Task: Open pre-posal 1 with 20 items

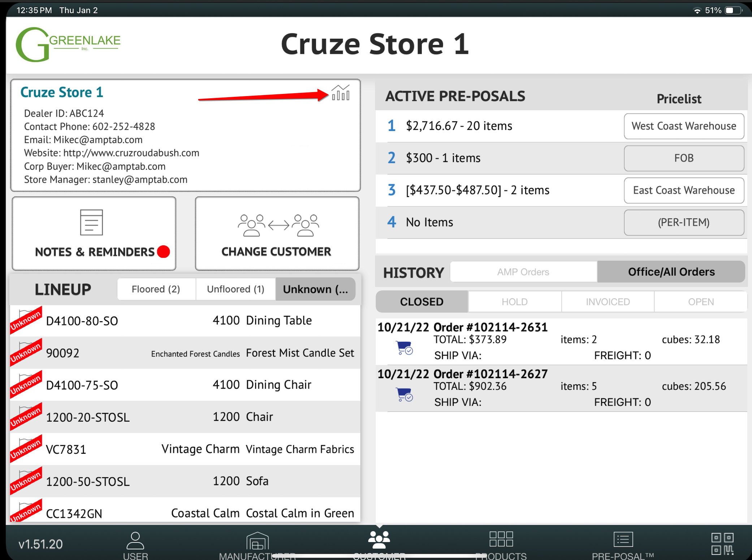Action: tap(459, 126)
